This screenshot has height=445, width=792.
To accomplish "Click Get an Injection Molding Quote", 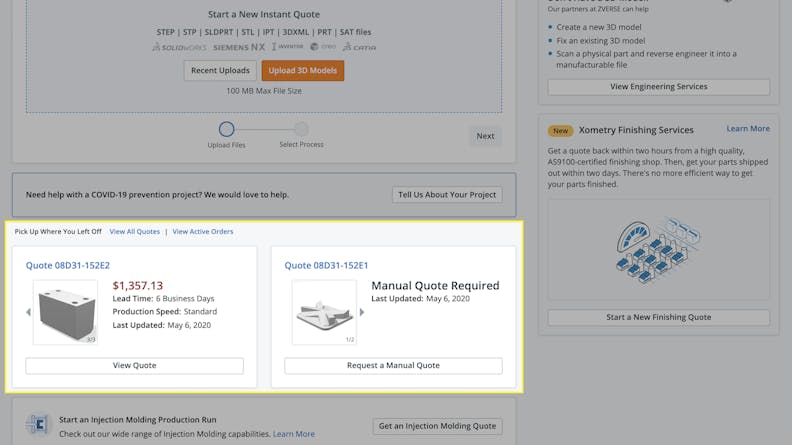I will 437,426.
